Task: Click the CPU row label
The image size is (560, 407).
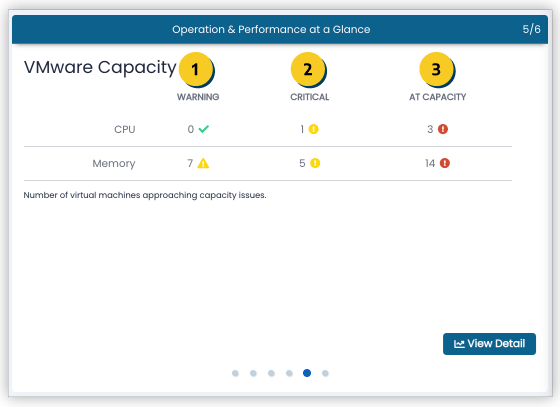Action: click(x=125, y=129)
